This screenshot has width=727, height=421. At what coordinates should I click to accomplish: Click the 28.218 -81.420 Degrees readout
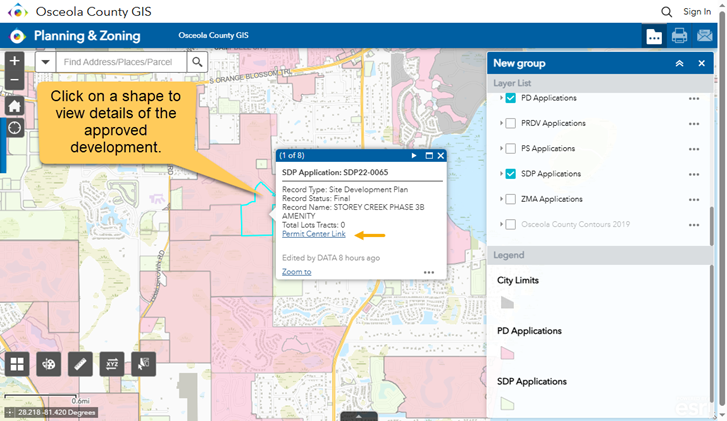[x=57, y=412]
